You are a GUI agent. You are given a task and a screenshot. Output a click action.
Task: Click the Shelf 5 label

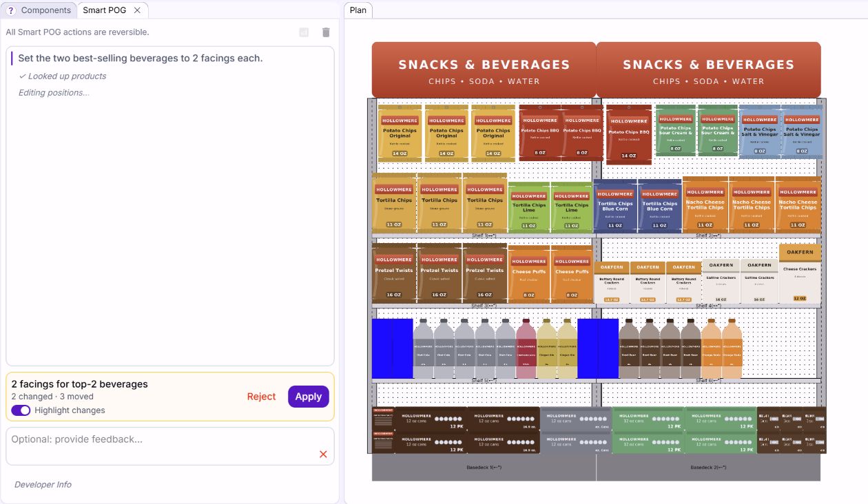(484, 381)
